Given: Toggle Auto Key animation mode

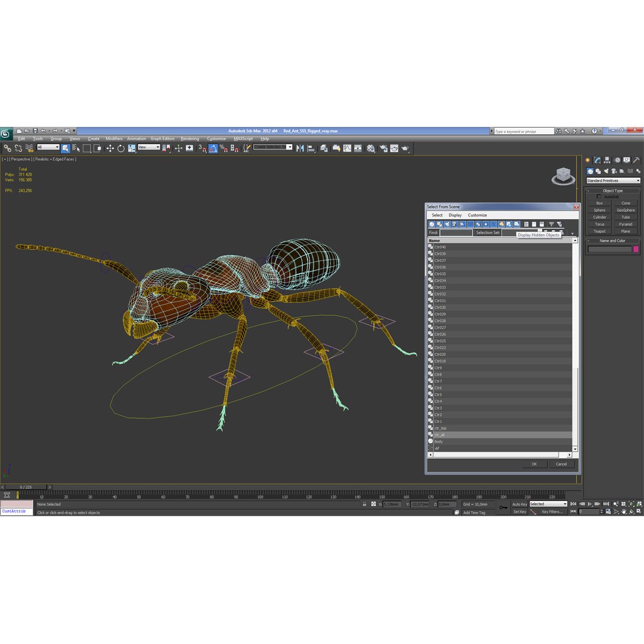Looking at the screenshot, I should pyautogui.click(x=519, y=504).
